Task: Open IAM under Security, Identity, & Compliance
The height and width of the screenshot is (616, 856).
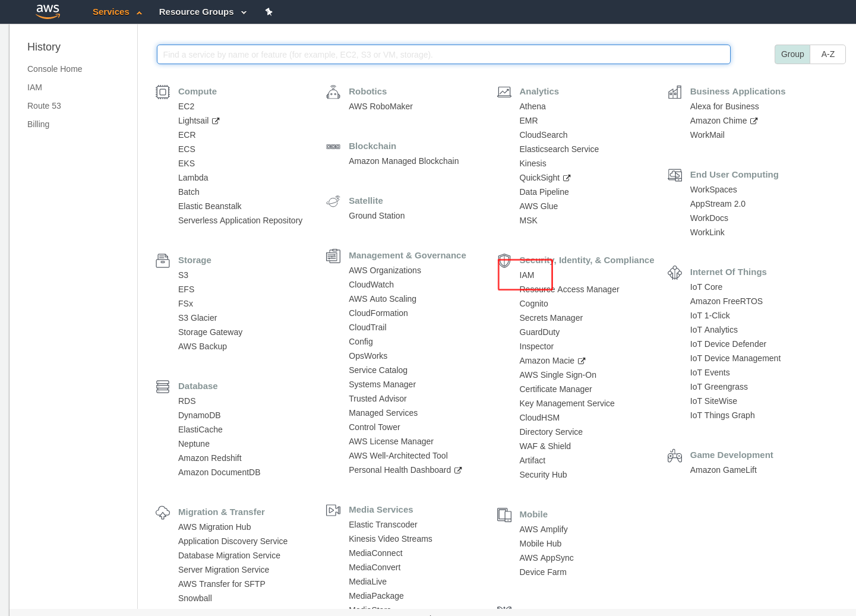Action: (526, 275)
